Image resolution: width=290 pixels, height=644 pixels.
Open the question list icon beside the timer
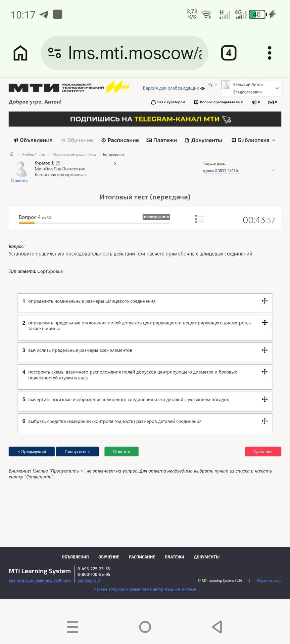pyautogui.click(x=199, y=219)
